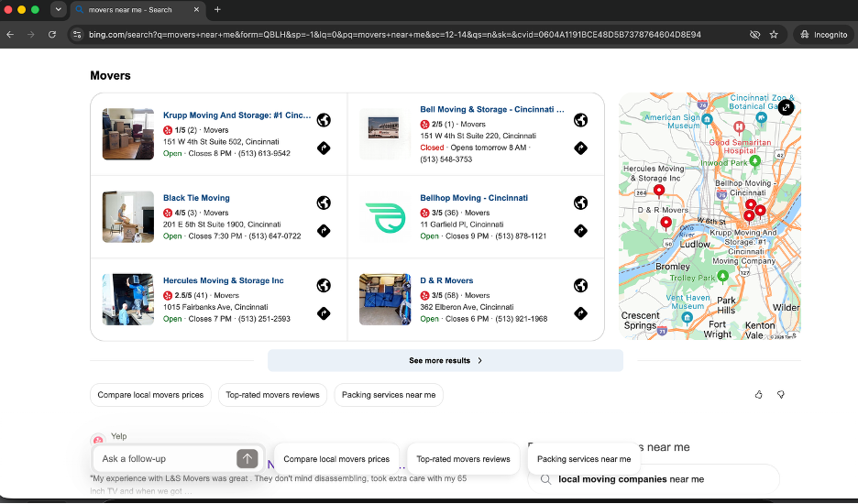Click the (513) 613-9542 phone number
858x504 pixels.
tap(264, 154)
